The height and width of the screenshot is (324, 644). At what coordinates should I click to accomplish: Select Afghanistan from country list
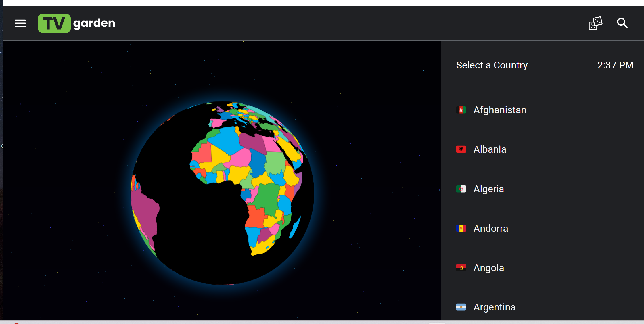[500, 110]
